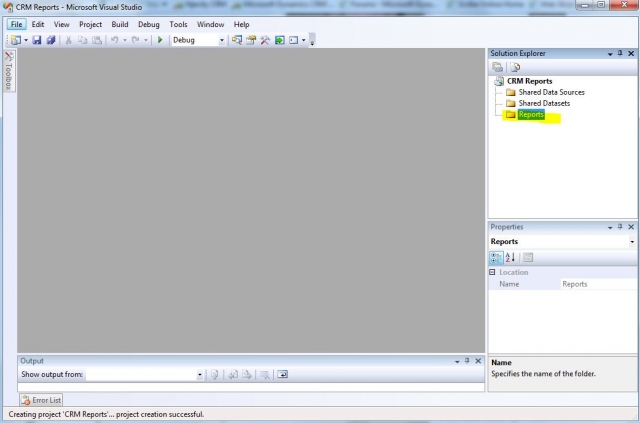Click Properties panel window position dropdown arrow

pos(610,227)
